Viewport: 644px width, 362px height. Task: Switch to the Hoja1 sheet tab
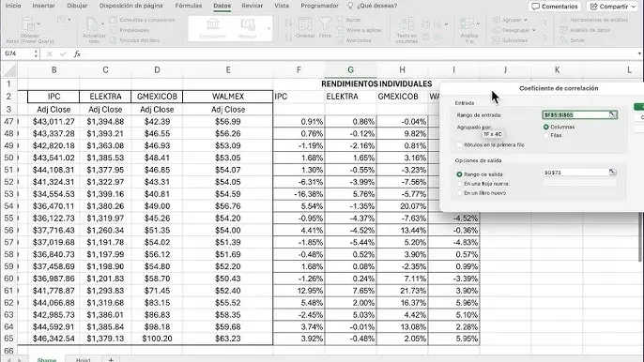(x=83, y=359)
